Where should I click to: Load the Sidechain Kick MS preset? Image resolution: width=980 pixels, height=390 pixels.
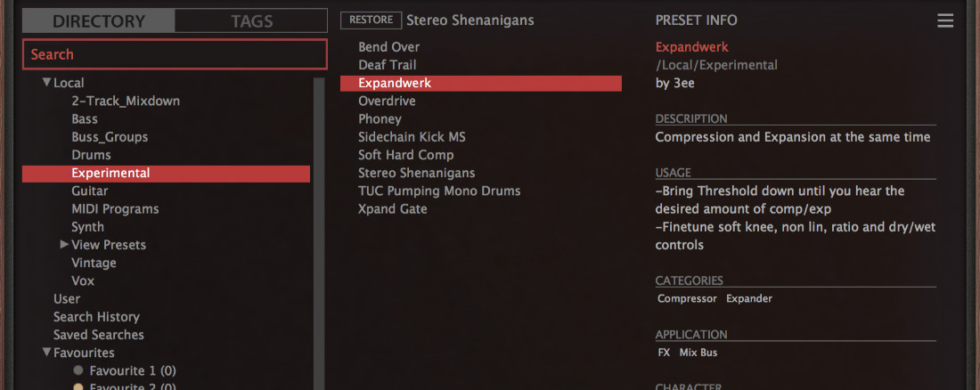(412, 137)
